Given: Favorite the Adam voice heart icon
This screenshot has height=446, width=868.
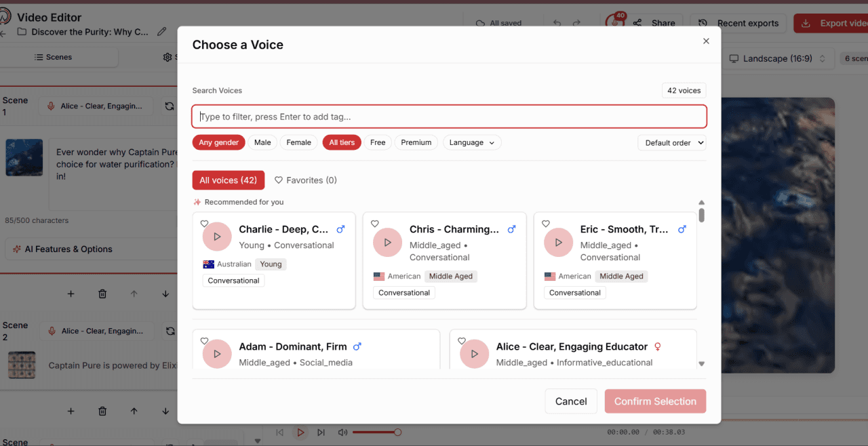Looking at the screenshot, I should coord(204,341).
